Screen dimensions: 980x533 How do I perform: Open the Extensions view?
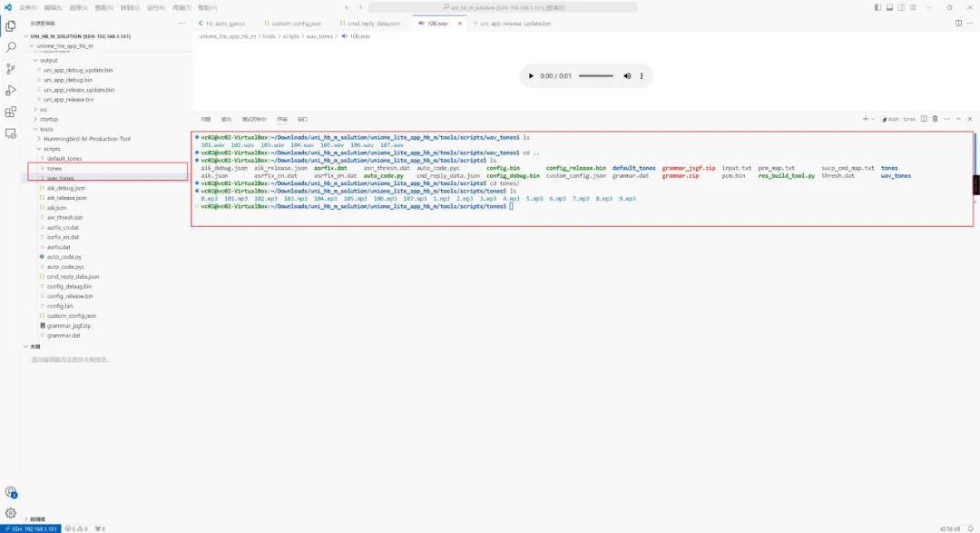(x=11, y=112)
